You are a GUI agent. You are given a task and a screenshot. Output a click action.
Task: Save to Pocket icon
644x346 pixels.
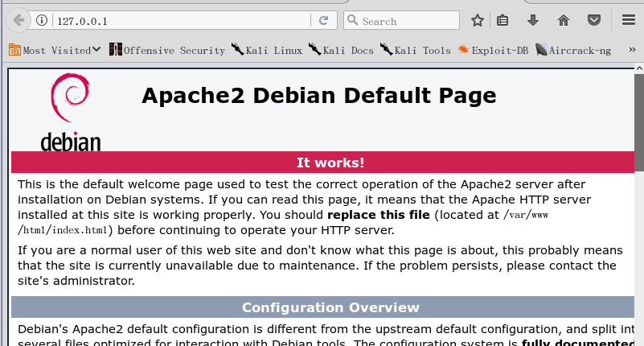(x=594, y=20)
